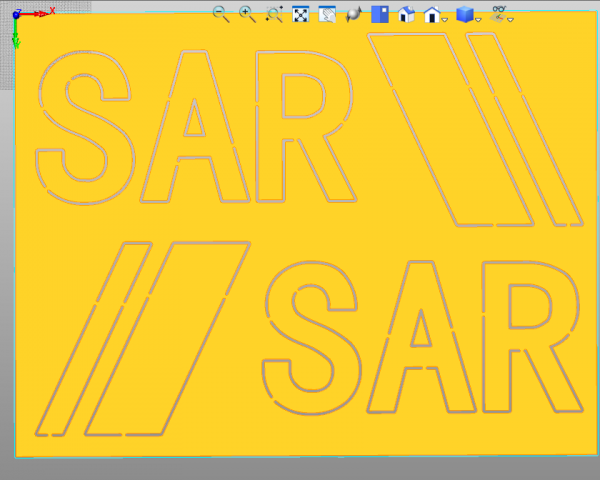Click the red X axis arrow
600x480 pixels.
coord(38,15)
